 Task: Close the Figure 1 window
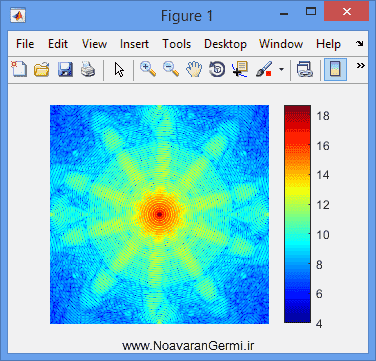click(x=347, y=12)
